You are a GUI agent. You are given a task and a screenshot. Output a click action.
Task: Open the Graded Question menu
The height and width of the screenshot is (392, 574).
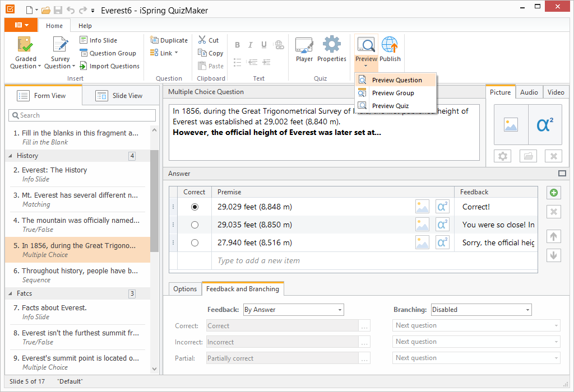25,53
